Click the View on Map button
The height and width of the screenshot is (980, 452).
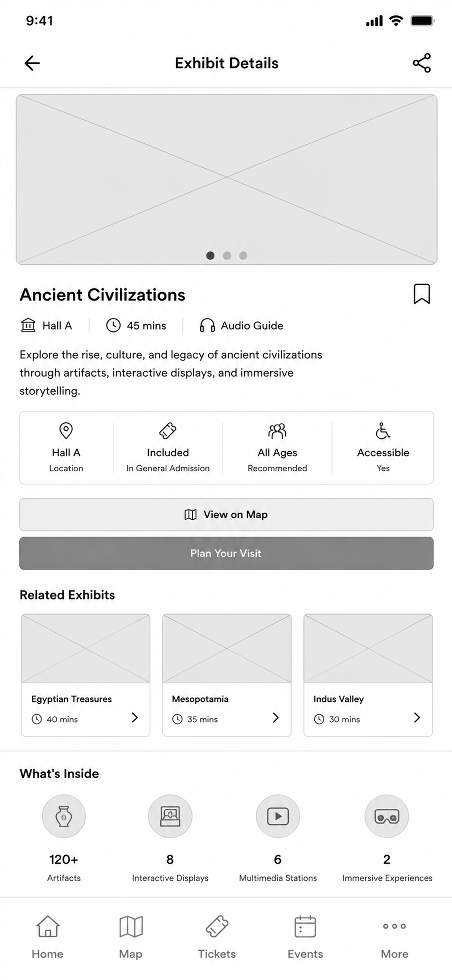[226, 515]
